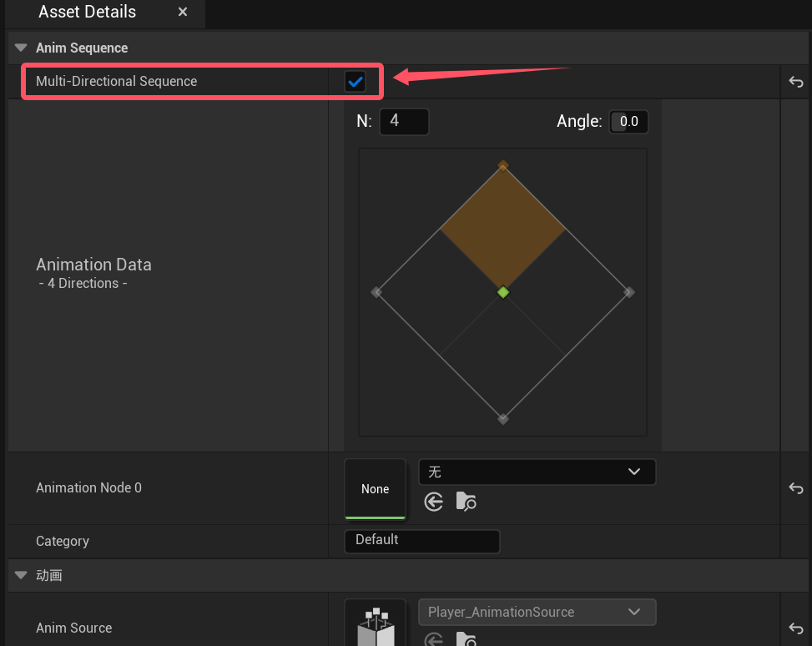Click the Multi-Directional Sequence label

click(x=117, y=81)
